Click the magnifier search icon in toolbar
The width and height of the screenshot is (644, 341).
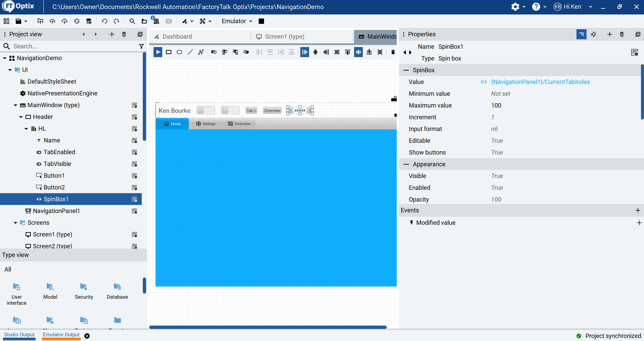(132, 21)
